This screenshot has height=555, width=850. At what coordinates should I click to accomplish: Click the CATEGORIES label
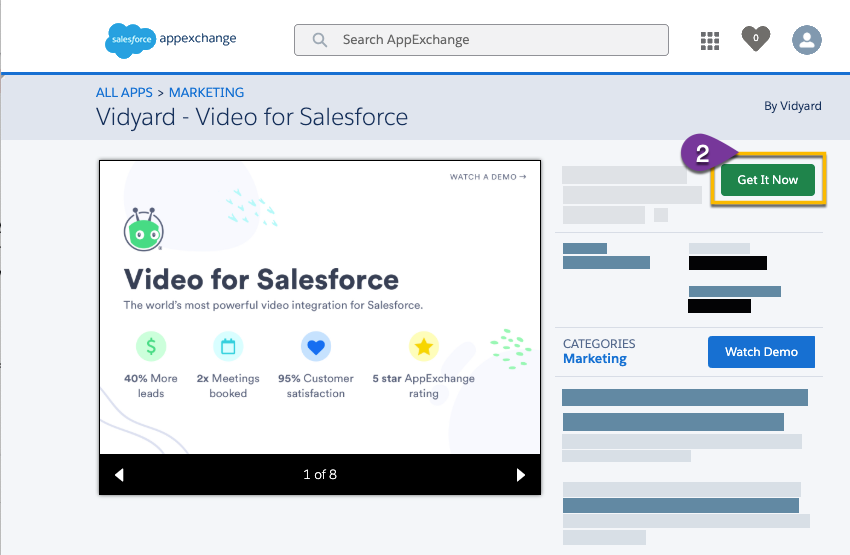[x=599, y=344]
